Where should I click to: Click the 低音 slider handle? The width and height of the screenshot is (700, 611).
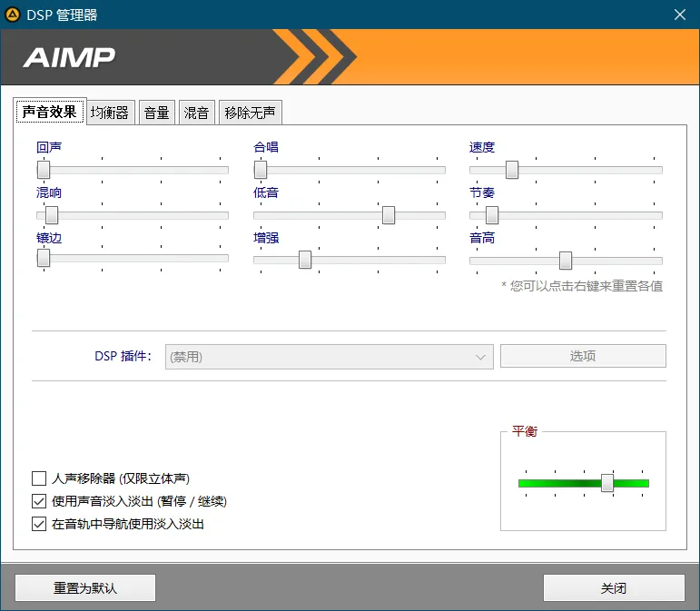(389, 215)
